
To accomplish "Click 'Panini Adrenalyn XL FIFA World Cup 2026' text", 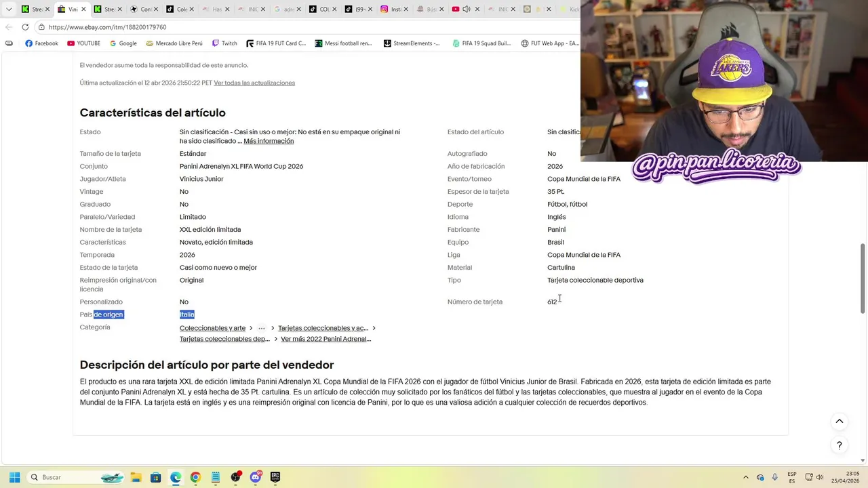I will click(x=241, y=166).
